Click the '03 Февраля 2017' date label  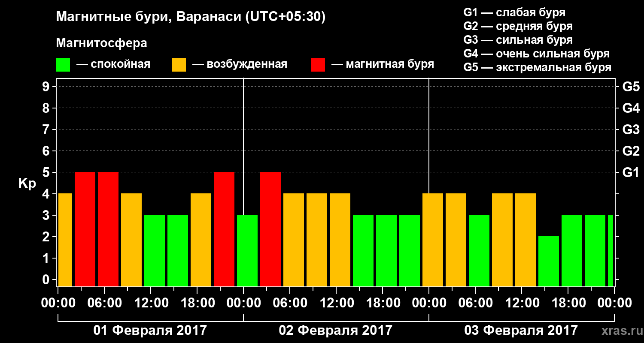(521, 330)
